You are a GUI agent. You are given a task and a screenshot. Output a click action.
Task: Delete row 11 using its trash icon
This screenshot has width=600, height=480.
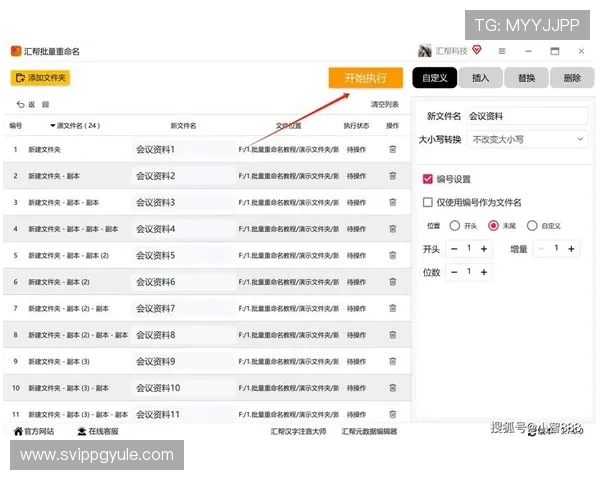tap(393, 414)
